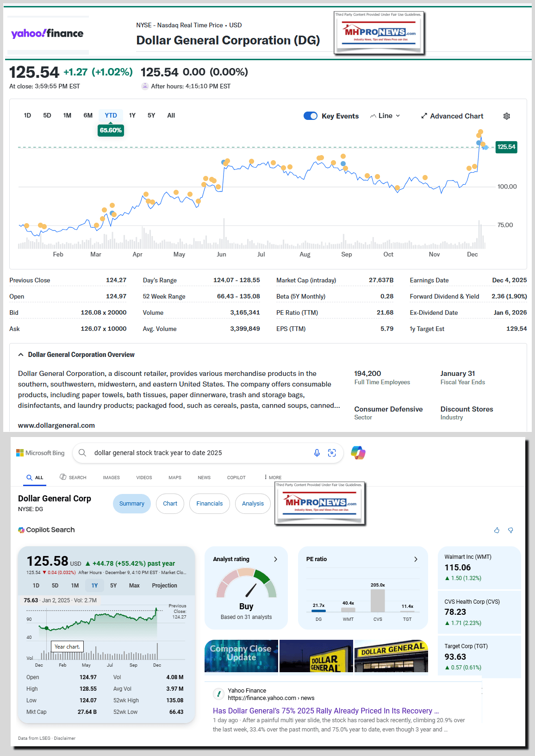Select the 5Y range in Bing chart
The image size is (535, 756).
click(113, 586)
